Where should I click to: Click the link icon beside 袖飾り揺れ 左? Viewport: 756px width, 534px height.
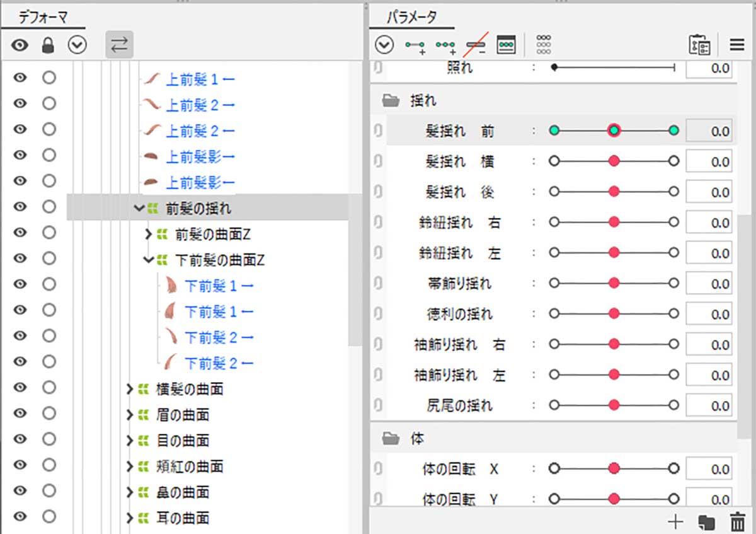click(x=378, y=375)
